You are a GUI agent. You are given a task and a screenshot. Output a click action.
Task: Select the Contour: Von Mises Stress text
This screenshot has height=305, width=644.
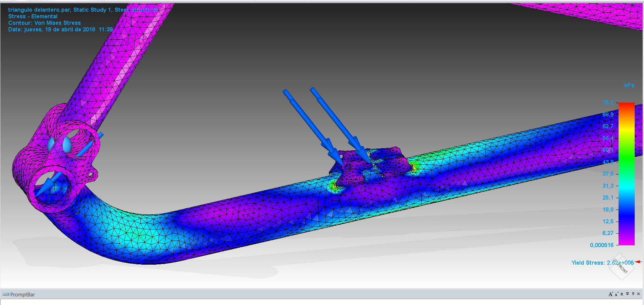[44, 23]
